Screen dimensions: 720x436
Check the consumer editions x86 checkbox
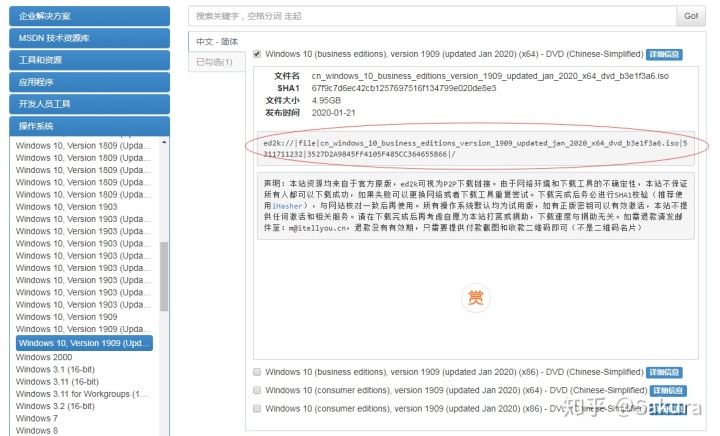257,408
